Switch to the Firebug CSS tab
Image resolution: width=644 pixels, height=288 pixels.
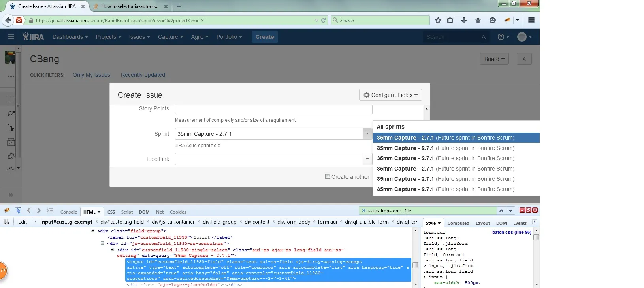click(111, 212)
